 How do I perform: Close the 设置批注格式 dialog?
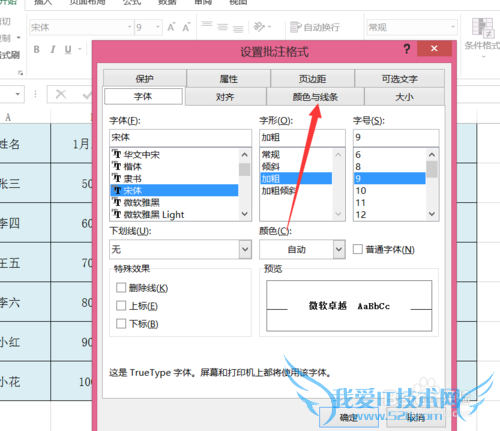coord(434,49)
